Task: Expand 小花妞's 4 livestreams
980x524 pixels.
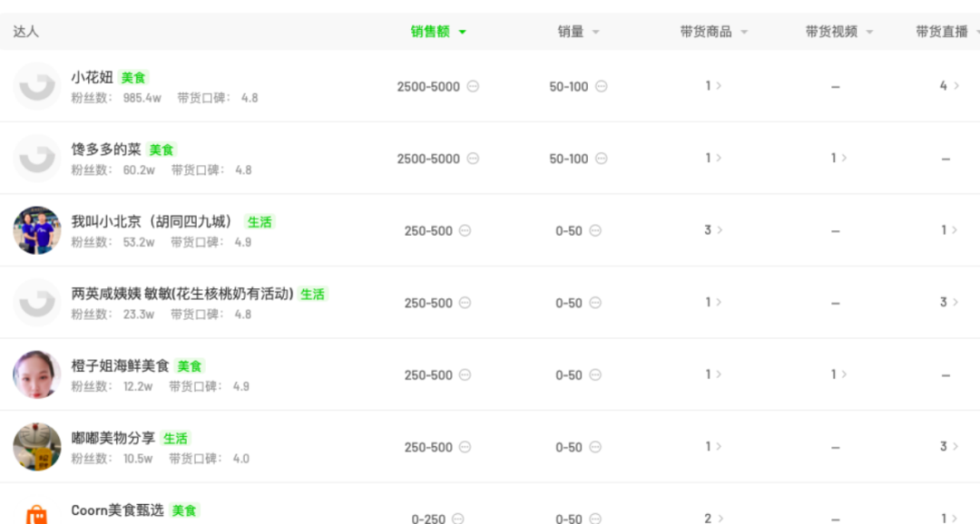Action: pyautogui.click(x=949, y=86)
